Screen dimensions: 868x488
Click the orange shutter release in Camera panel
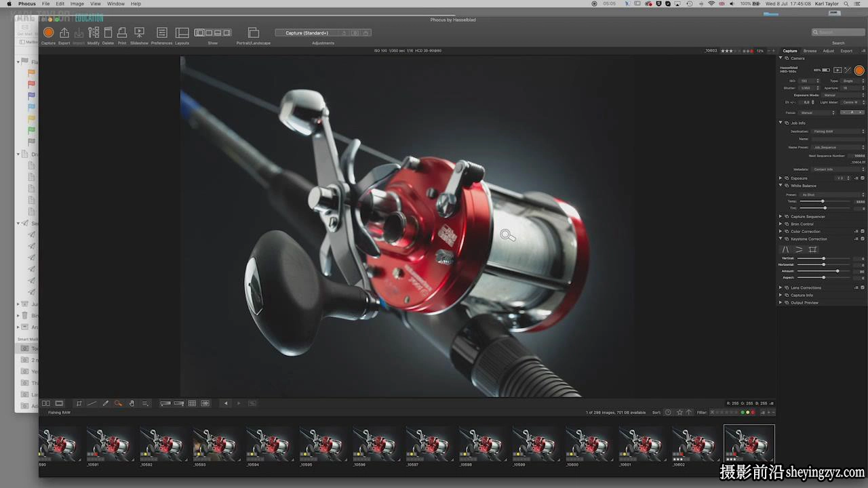click(x=859, y=70)
